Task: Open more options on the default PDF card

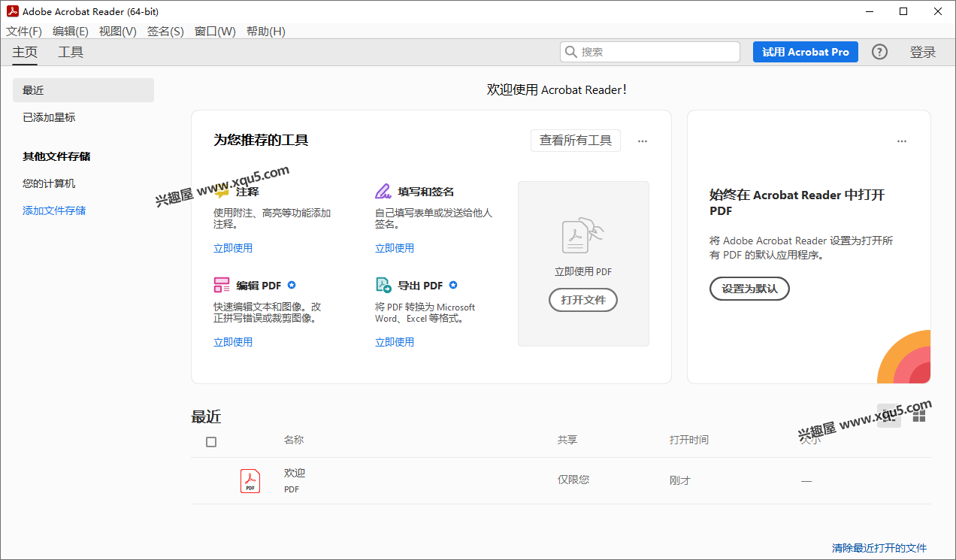Action: click(902, 141)
